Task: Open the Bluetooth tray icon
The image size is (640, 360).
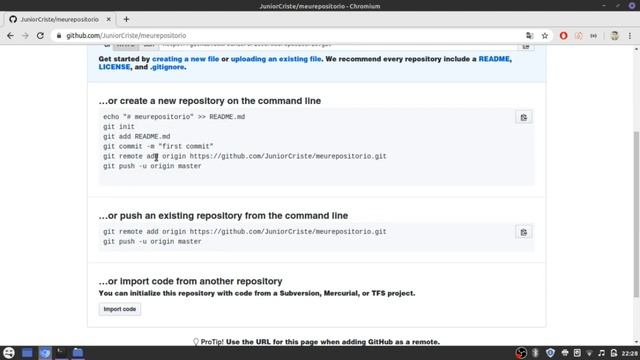Action: click(x=536, y=353)
